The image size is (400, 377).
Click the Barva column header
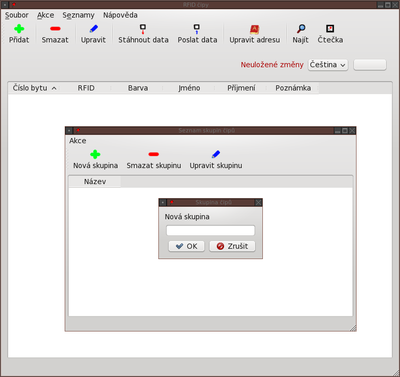tap(138, 88)
